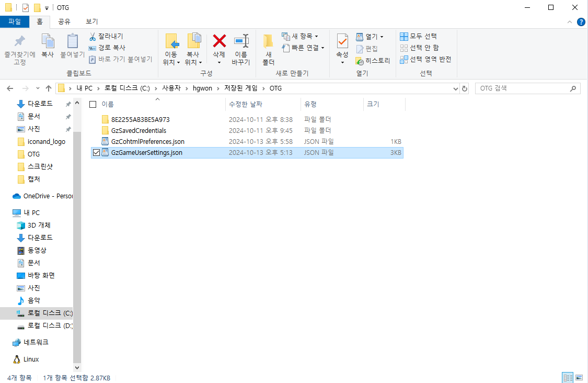Uncheck the GzGameUserSettings.json file checkbox
Viewport: 588px width, 383px height.
96,153
